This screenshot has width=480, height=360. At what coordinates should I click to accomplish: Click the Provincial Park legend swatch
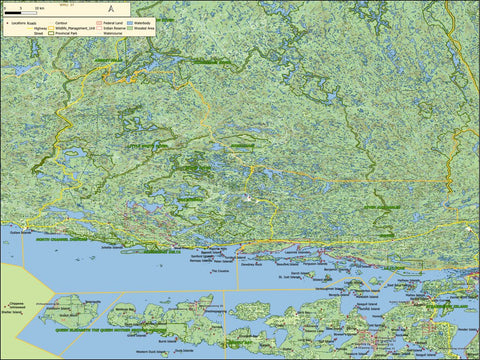(x=51, y=33)
